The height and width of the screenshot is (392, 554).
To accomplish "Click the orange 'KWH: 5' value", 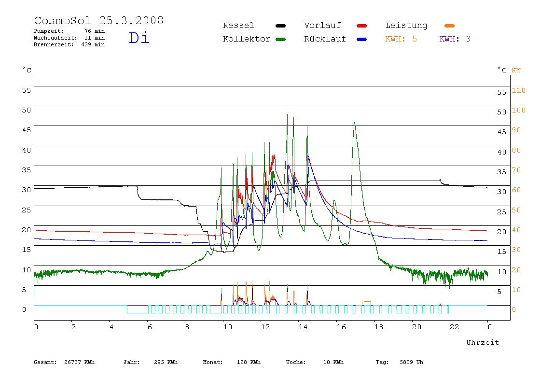I will point(401,39).
